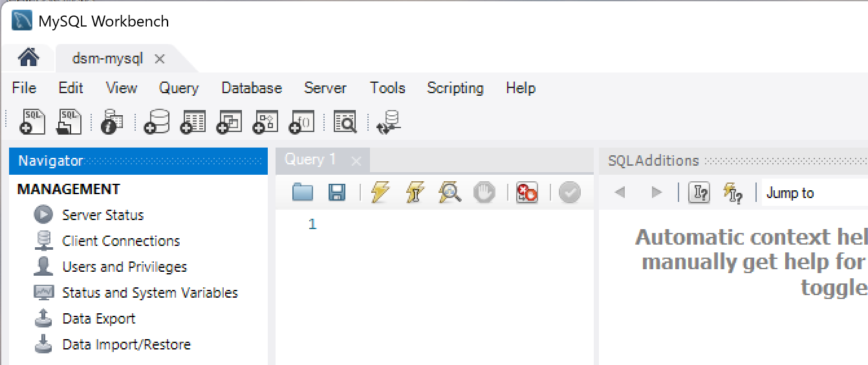Screen dimensions: 868x365
Task: Open Data Export in Navigator
Action: click(x=98, y=318)
